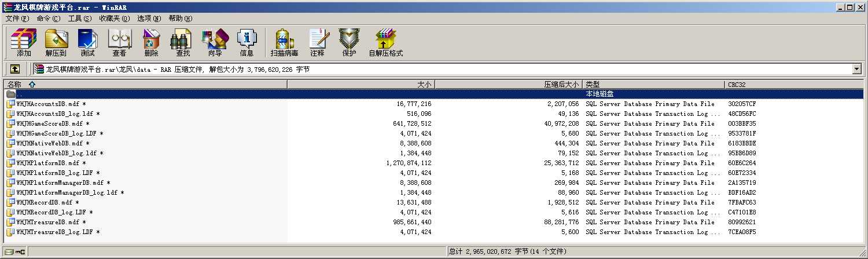Open the Wizard (向导) toolbar icon
This screenshot has height=259, width=868.
[x=215, y=42]
